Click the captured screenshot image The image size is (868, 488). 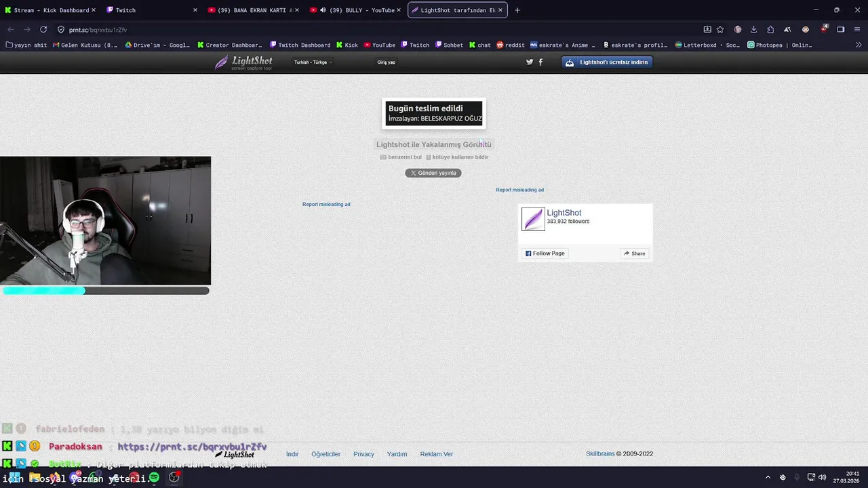click(x=434, y=113)
